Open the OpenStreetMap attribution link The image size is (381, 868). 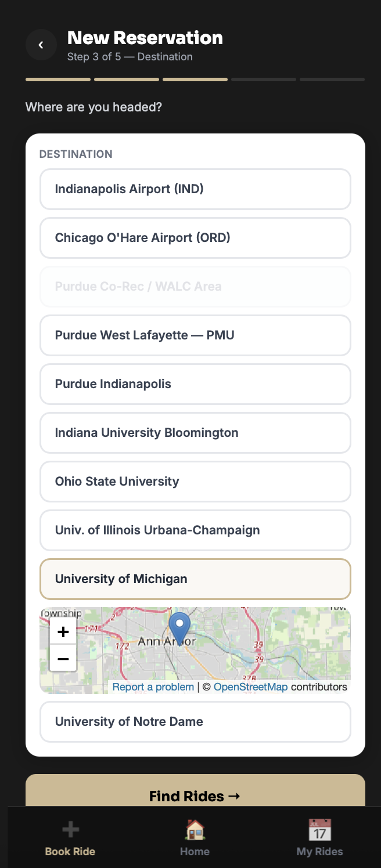[250, 687]
